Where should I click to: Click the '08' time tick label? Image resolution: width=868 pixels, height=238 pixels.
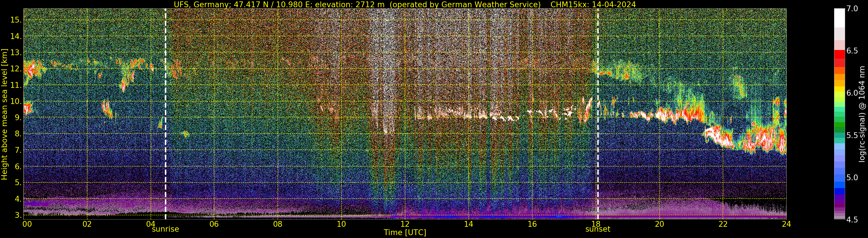pos(278,224)
